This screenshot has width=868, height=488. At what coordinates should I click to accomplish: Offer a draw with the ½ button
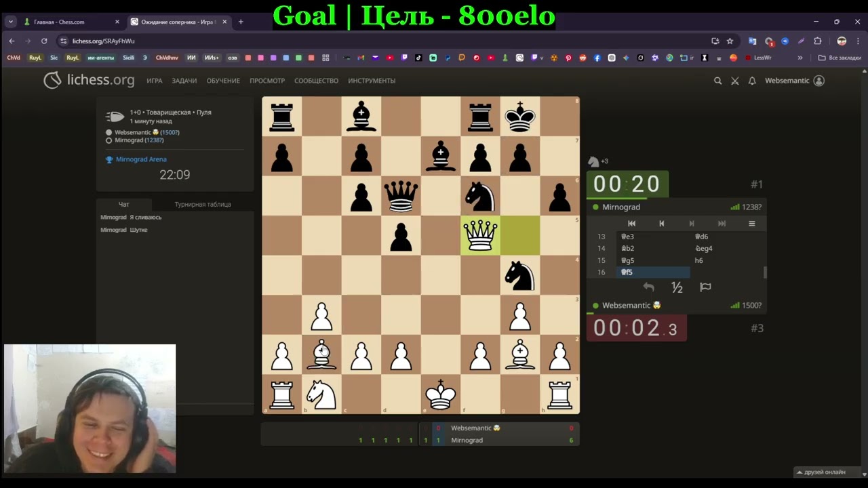pos(677,287)
